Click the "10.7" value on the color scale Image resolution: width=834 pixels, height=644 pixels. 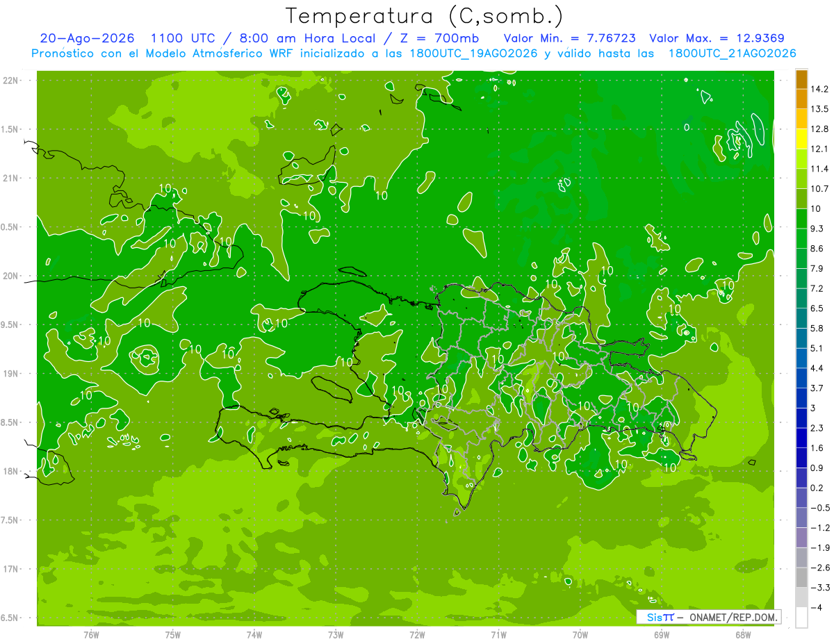point(819,189)
